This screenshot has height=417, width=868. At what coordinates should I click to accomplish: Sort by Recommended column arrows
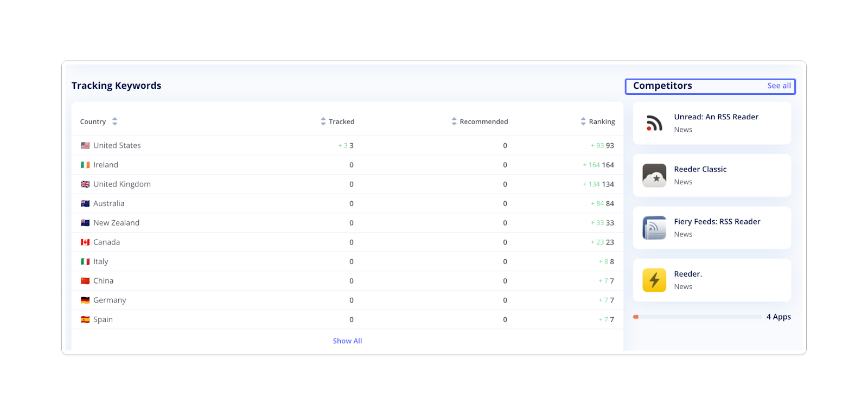tap(454, 121)
